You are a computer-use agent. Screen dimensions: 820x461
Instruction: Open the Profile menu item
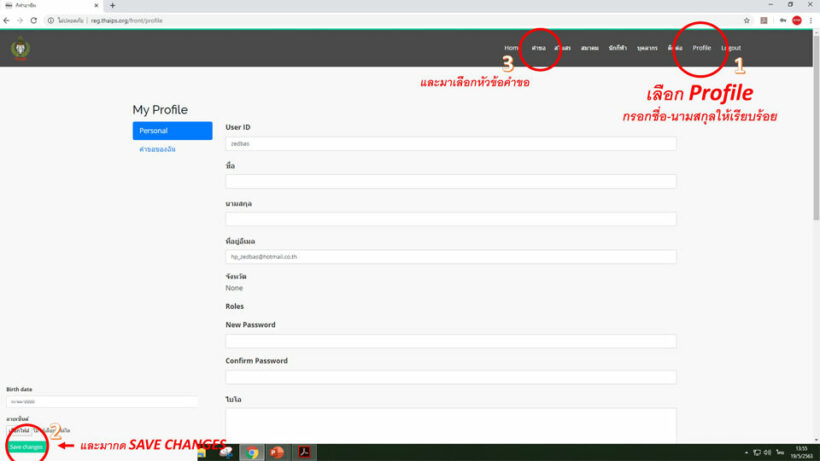point(701,48)
